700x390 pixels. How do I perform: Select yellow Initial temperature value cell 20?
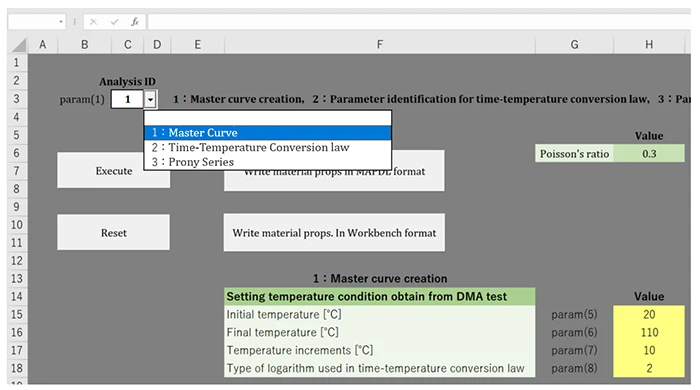649,314
